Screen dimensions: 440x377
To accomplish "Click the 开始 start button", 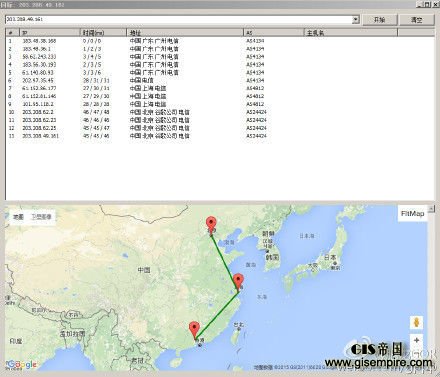I will pyautogui.click(x=379, y=20).
